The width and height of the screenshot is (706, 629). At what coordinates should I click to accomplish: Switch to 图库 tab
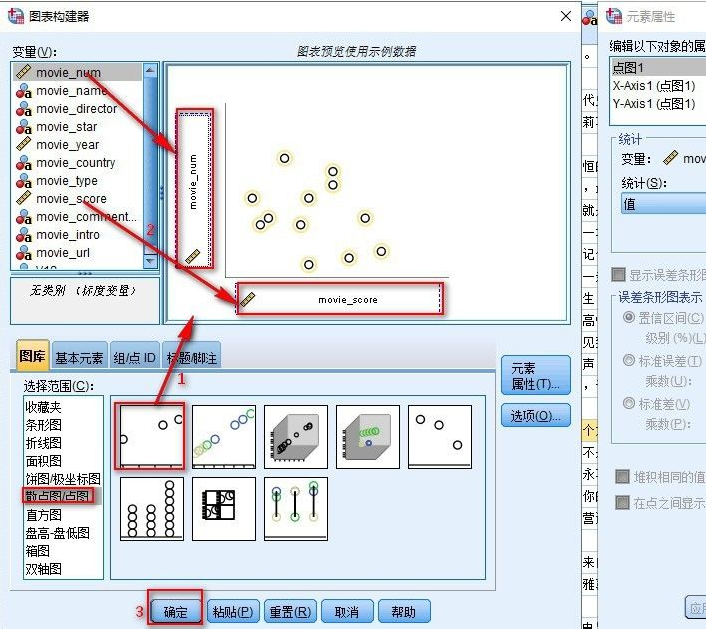[32, 356]
